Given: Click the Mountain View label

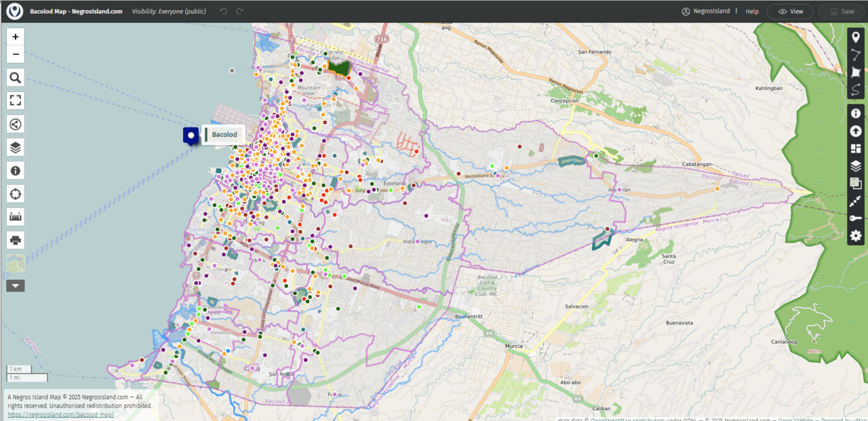Looking at the screenshot, I should coord(309,91).
